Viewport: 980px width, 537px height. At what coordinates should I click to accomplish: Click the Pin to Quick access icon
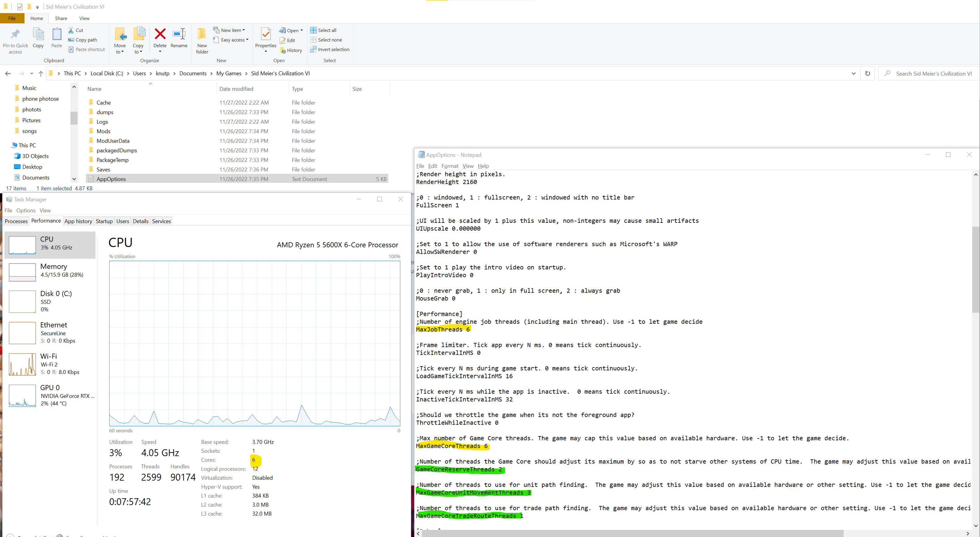click(15, 34)
